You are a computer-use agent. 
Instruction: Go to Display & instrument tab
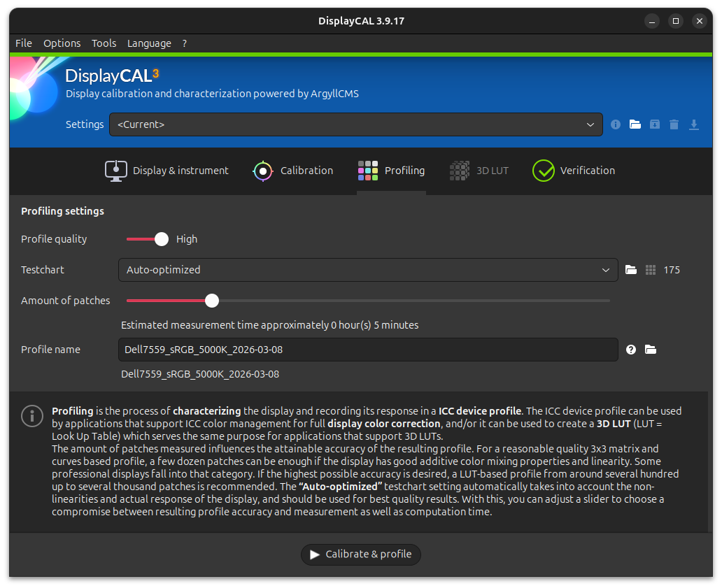coord(167,171)
